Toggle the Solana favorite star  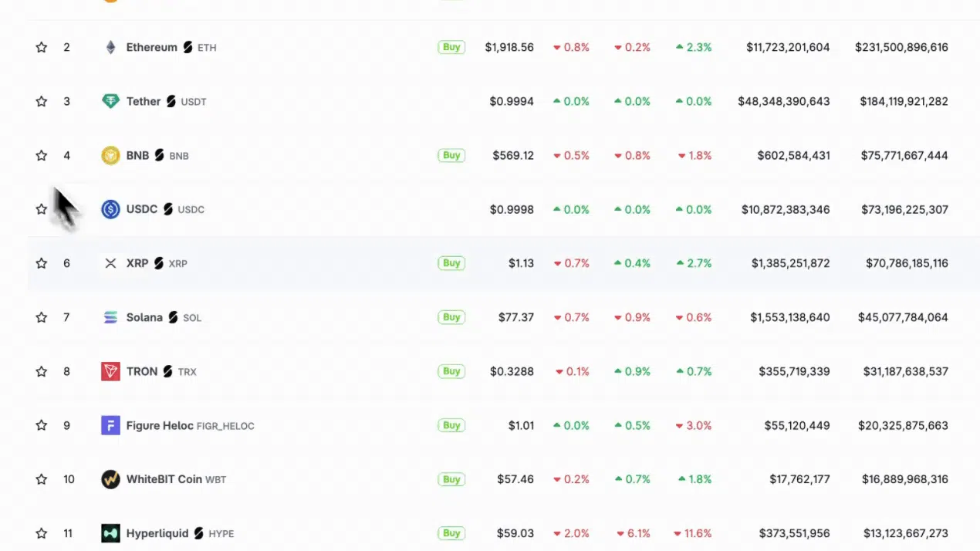pyautogui.click(x=42, y=317)
